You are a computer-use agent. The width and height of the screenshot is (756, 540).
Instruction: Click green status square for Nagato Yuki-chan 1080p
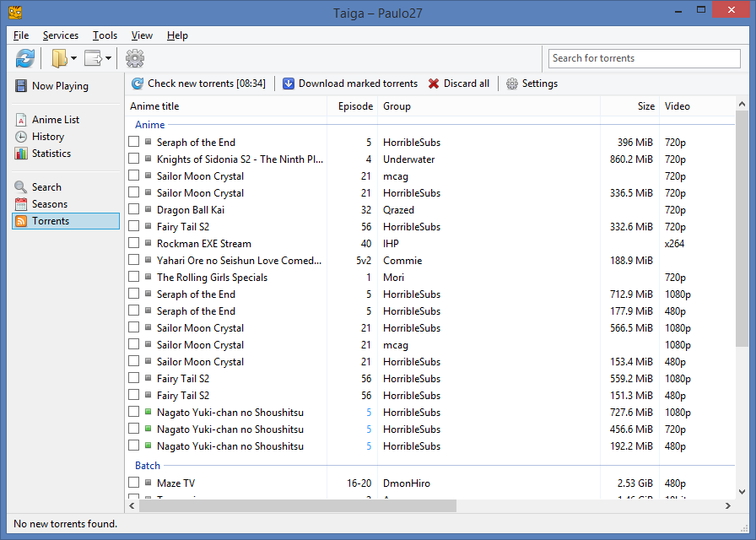point(148,412)
